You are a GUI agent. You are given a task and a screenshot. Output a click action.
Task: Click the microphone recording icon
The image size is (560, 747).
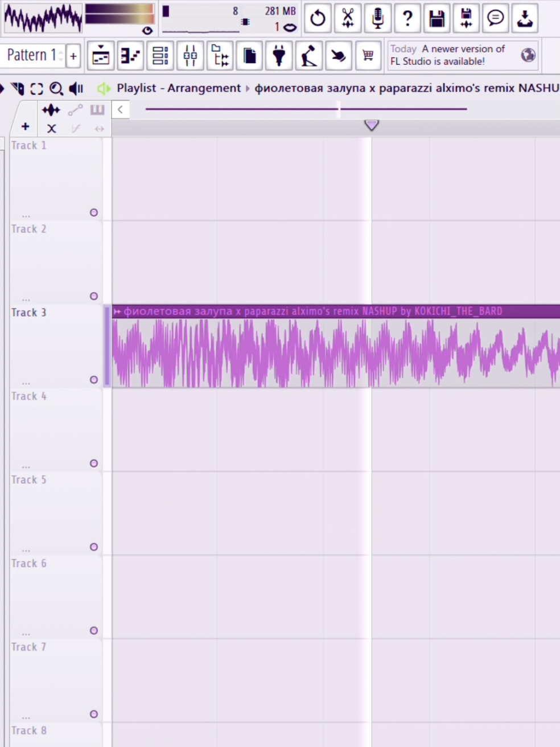tap(377, 18)
